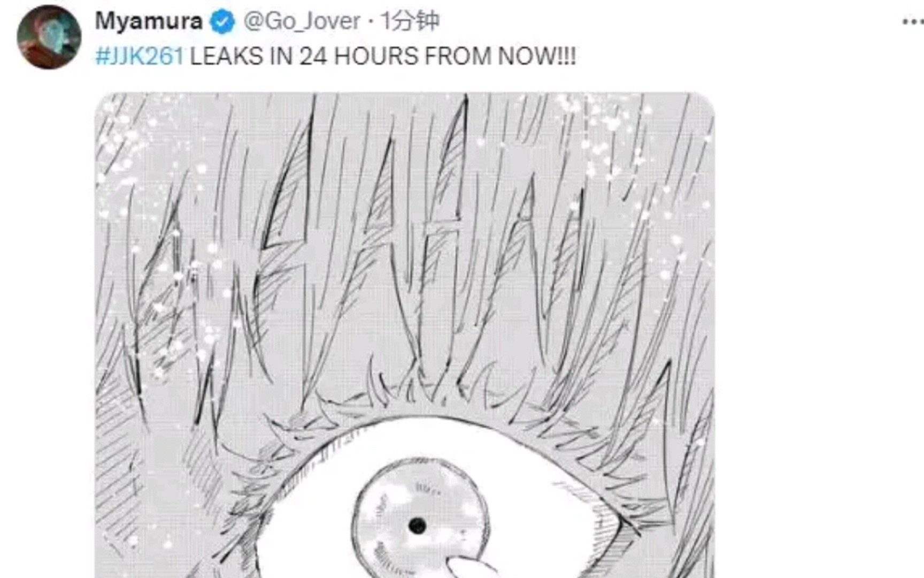The image size is (924, 578).
Task: Open the three-dot more options menu
Action: pos(913,22)
